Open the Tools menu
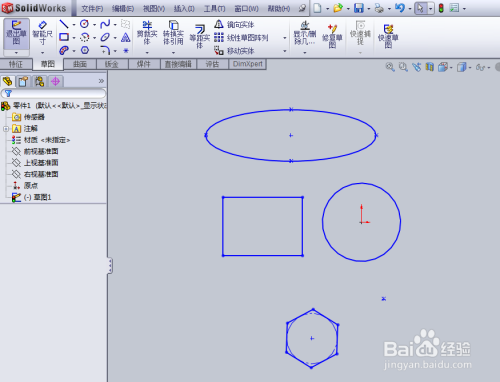 coord(214,9)
